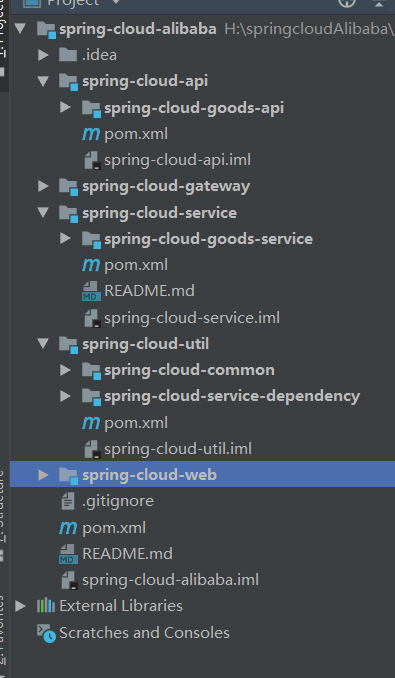Collapse the spring-cloud-util module

click(x=43, y=343)
